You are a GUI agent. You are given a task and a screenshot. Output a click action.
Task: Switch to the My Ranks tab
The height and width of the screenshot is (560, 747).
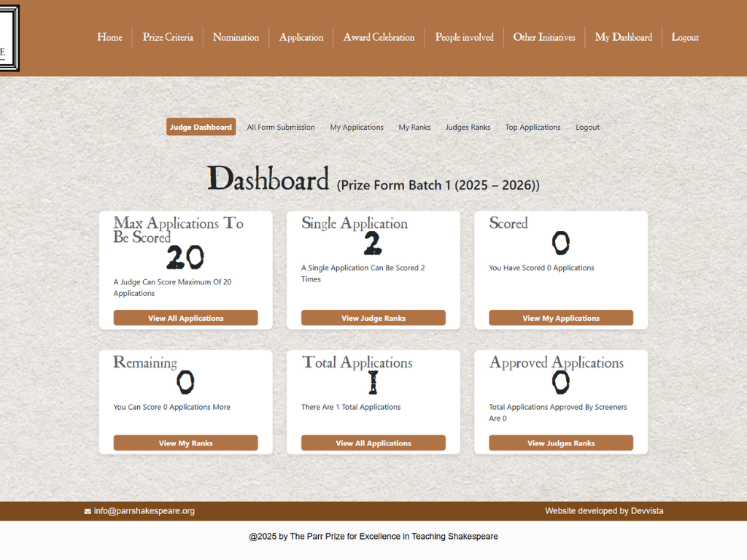point(414,127)
